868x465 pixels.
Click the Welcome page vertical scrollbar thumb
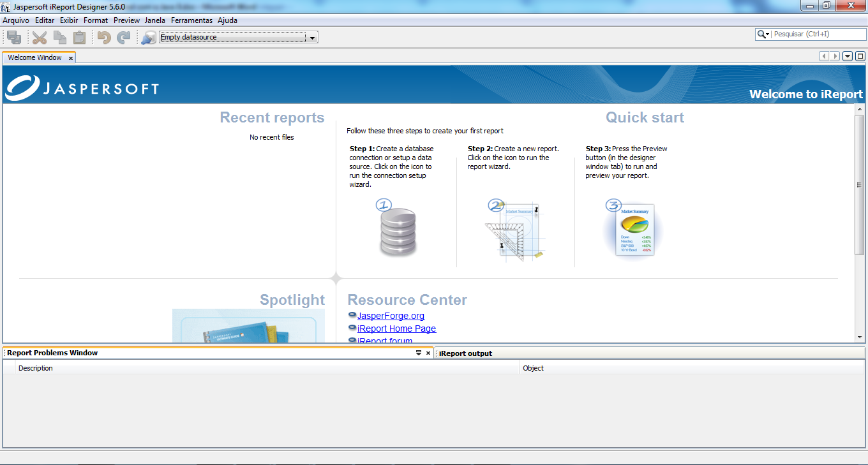(x=859, y=185)
